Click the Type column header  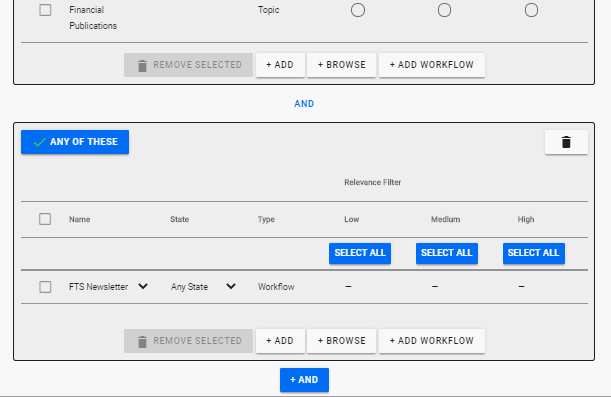(x=266, y=219)
